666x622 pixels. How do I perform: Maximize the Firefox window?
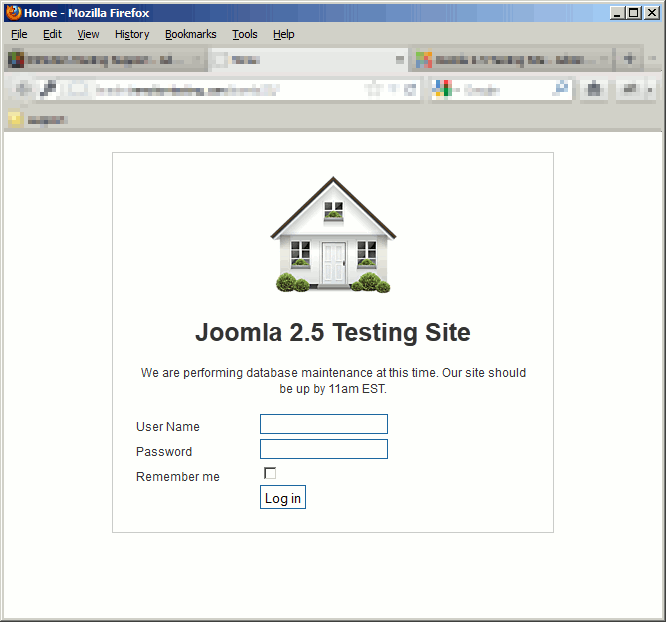point(633,13)
